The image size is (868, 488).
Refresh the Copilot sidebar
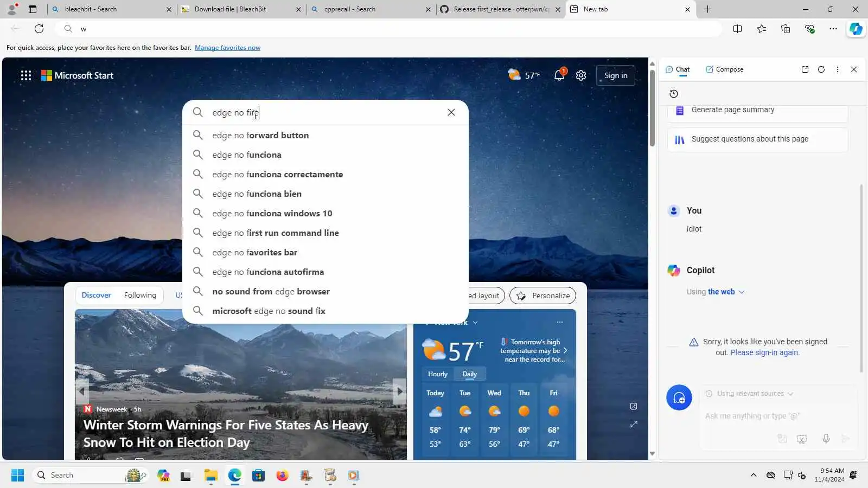tap(821, 69)
